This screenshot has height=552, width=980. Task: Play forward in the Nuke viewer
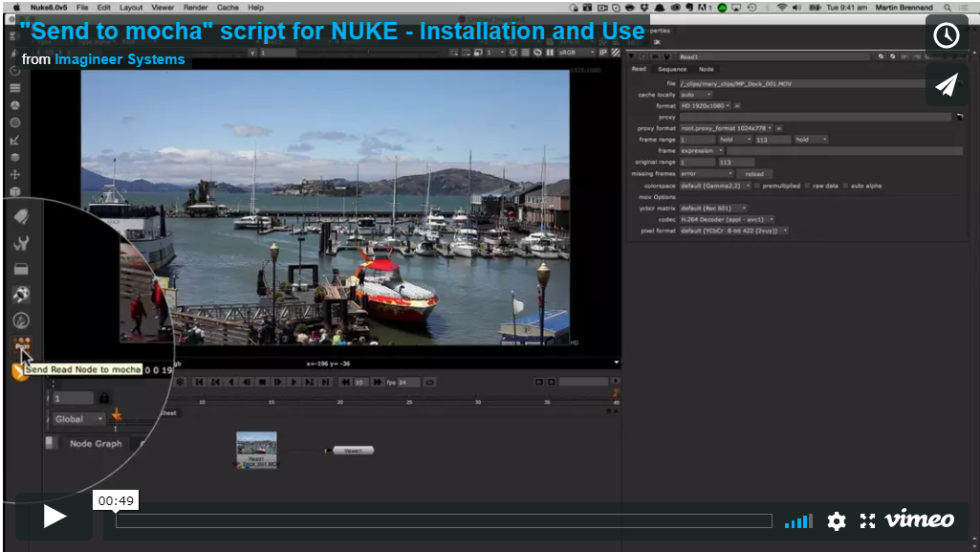coord(294,382)
